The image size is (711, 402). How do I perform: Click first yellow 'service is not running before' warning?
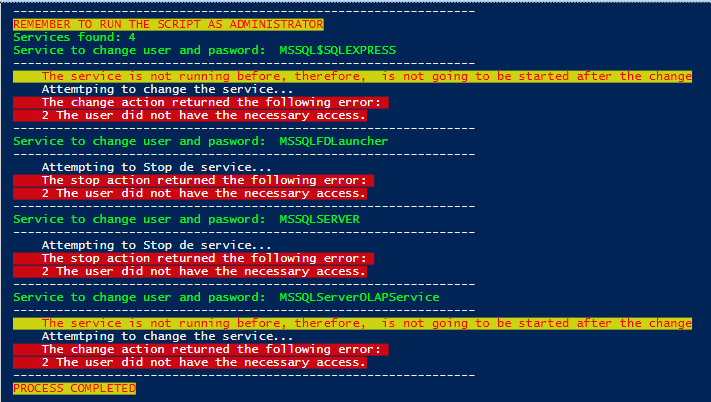tap(352, 76)
